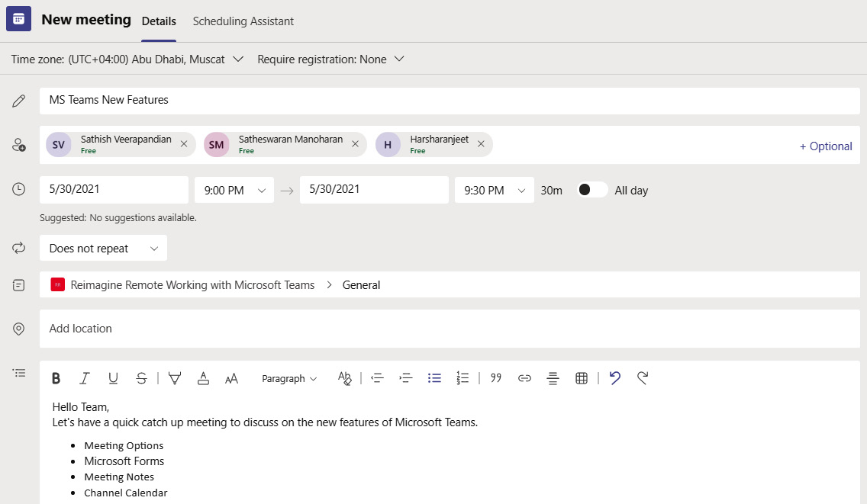Click the Channel Calendar bullet item

tap(125, 493)
